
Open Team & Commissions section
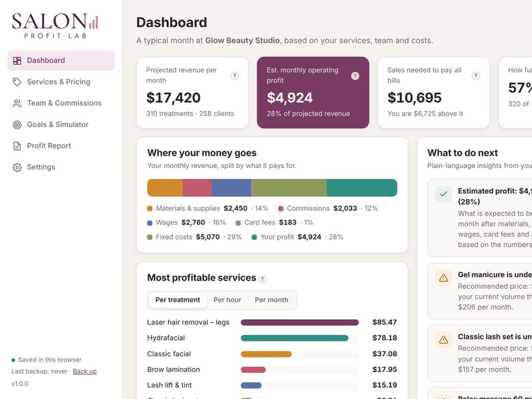click(61, 103)
